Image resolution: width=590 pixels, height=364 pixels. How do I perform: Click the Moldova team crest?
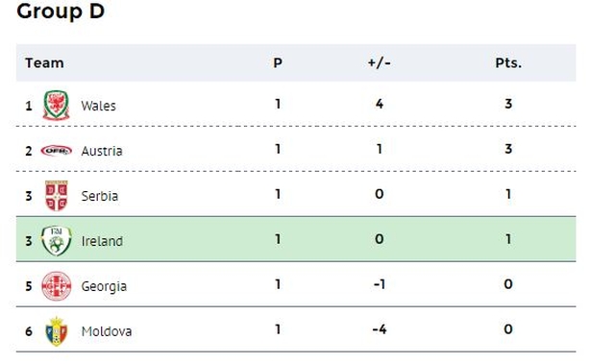pyautogui.click(x=56, y=331)
